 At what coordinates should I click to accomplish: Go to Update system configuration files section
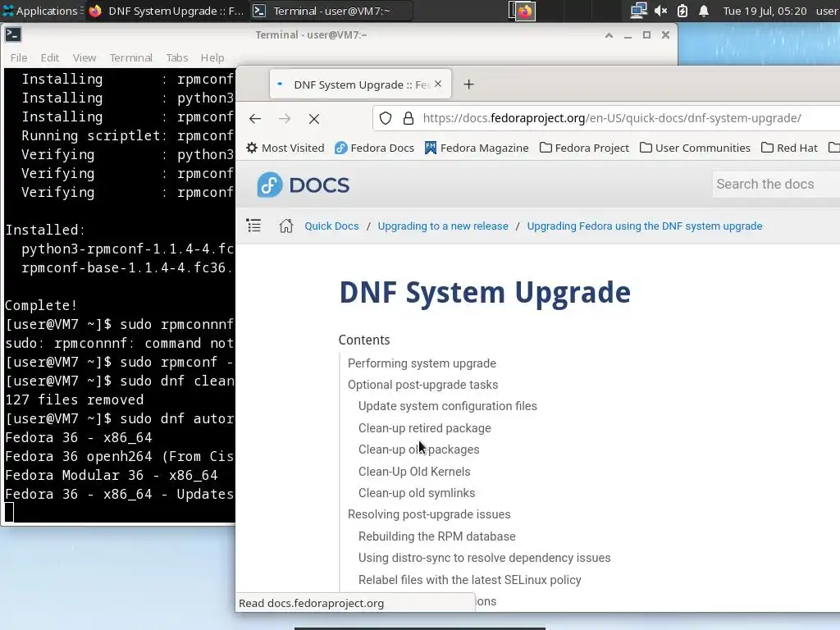(447, 406)
